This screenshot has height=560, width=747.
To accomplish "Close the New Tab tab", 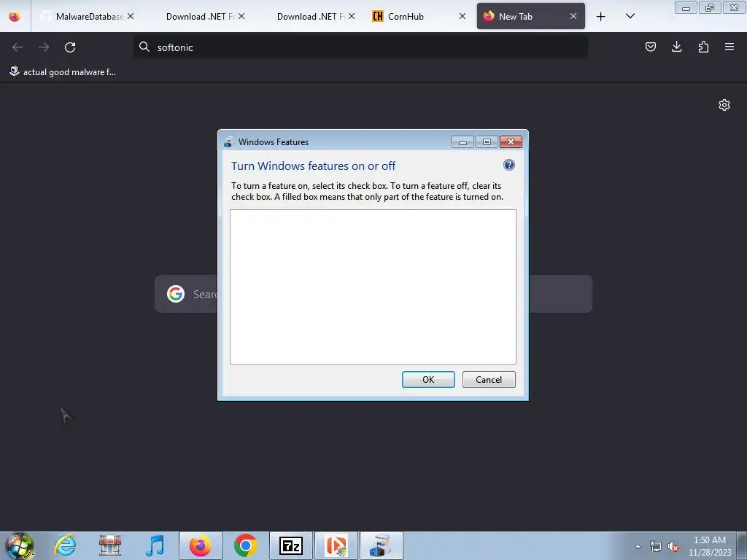I will tap(573, 16).
